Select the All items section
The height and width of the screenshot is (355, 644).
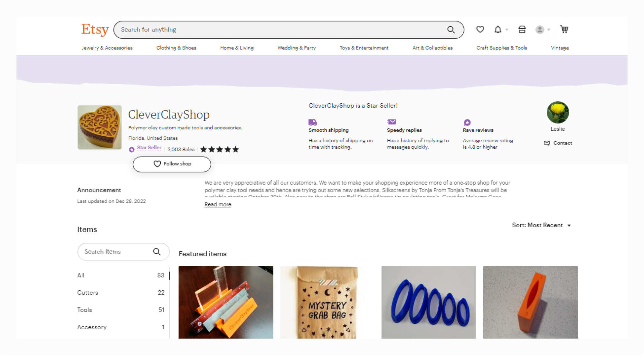pyautogui.click(x=121, y=275)
